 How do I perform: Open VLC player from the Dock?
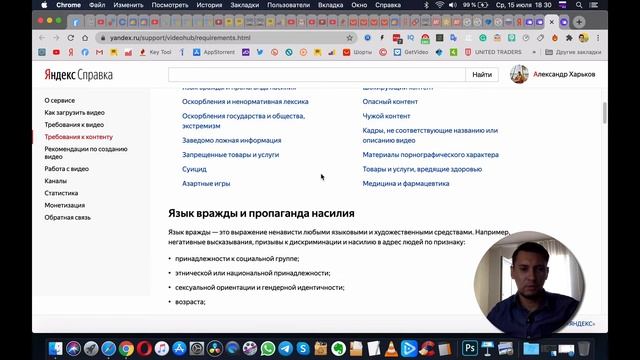tap(391, 349)
